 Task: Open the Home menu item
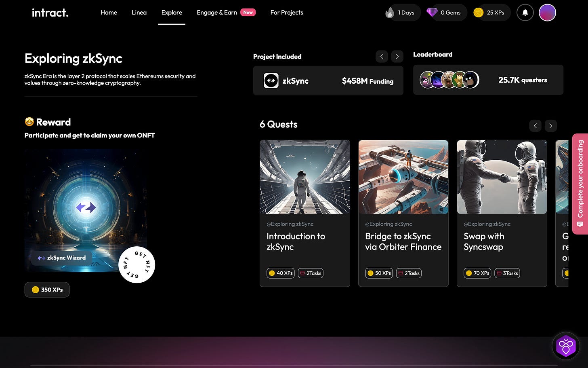[109, 13]
